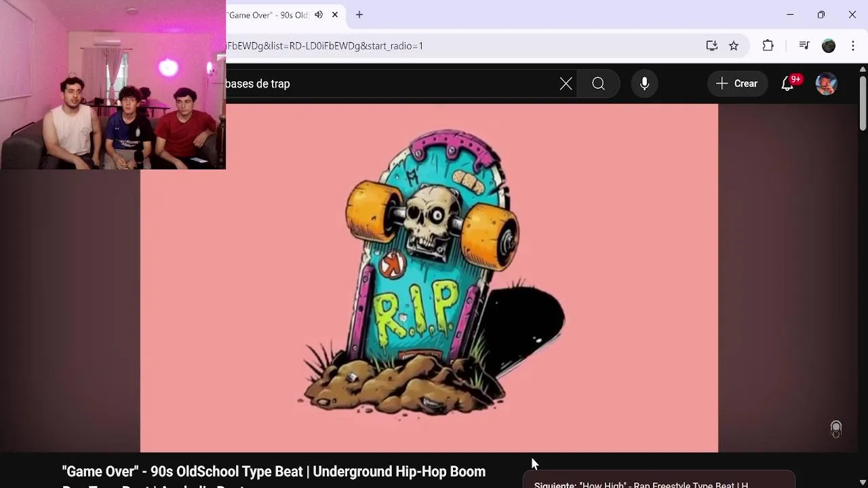Open YouTube account avatar menu
The height and width of the screenshot is (488, 868).
point(826,84)
